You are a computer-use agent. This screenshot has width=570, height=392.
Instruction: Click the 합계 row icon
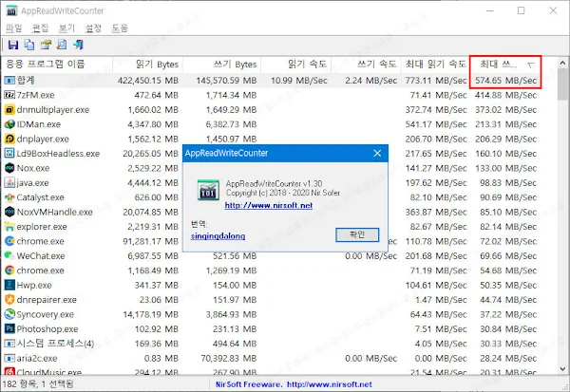[x=9, y=81]
